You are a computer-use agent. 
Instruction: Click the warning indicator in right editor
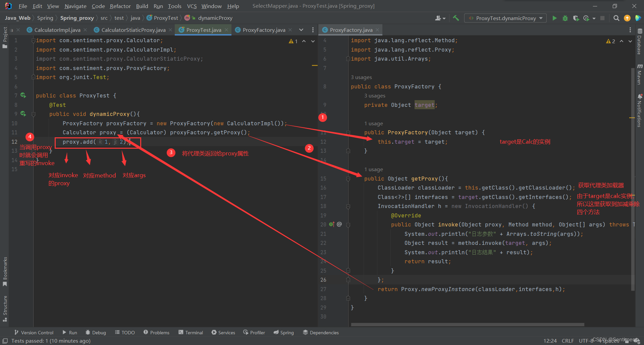tap(610, 41)
